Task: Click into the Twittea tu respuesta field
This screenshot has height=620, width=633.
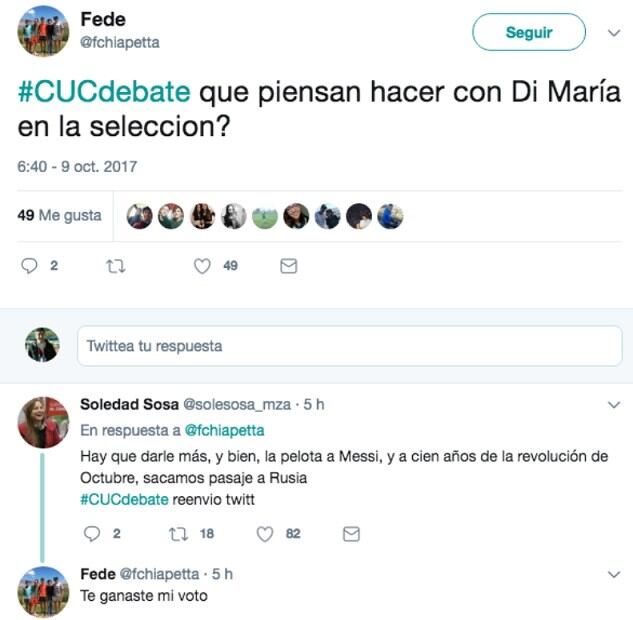Action: pos(350,346)
